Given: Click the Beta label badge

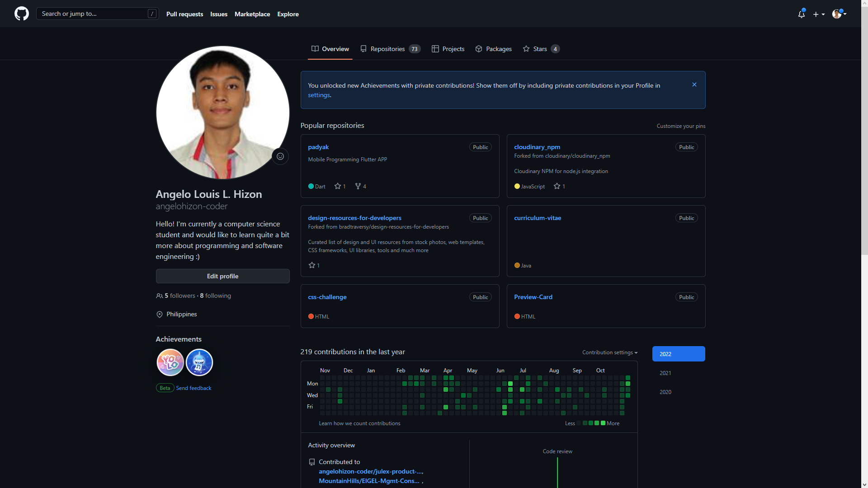Looking at the screenshot, I should click(165, 388).
